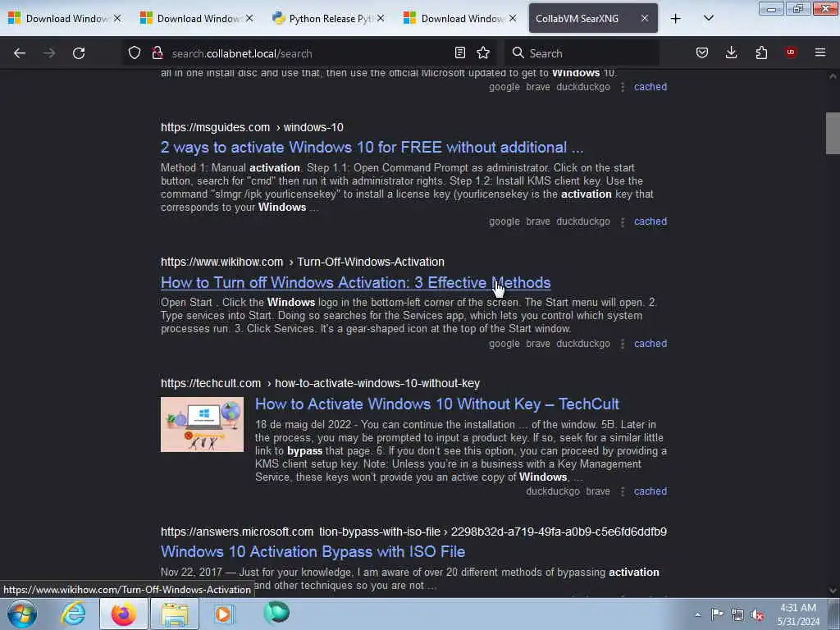Toggle reader view icon in address bar
Screen dimensions: 840x630
(459, 52)
